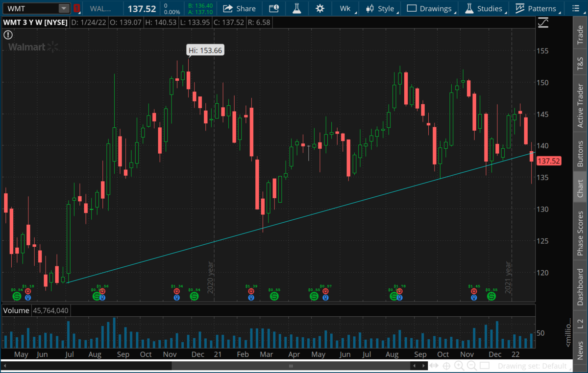Click the 2021 year divider label
The image size is (588, 373).
click(x=509, y=278)
